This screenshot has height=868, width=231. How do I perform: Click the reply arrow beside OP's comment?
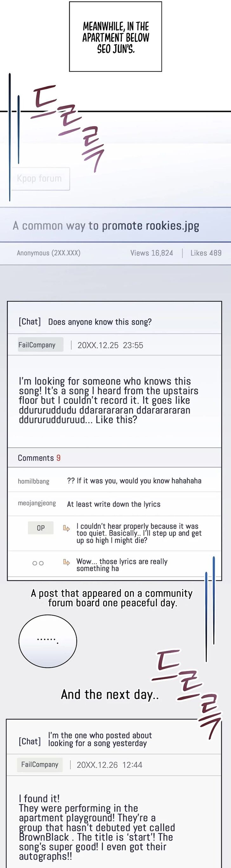tap(67, 528)
